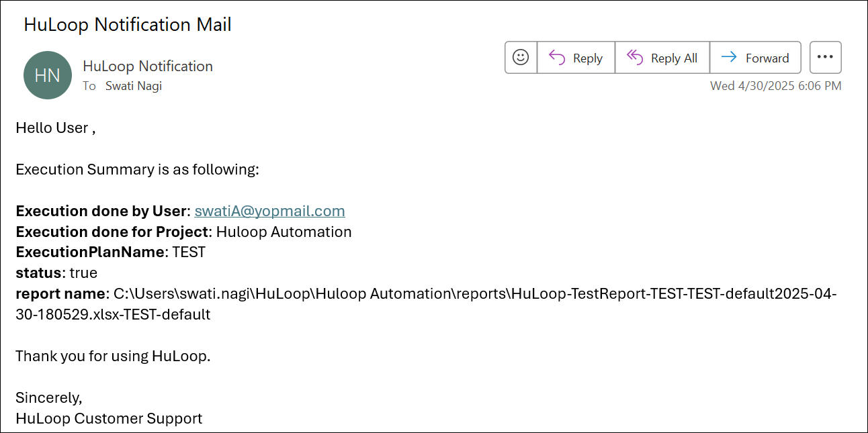This screenshot has height=433, width=868.
Task: Click the HuLoop Notification Mail subject title
Action: coord(128,25)
